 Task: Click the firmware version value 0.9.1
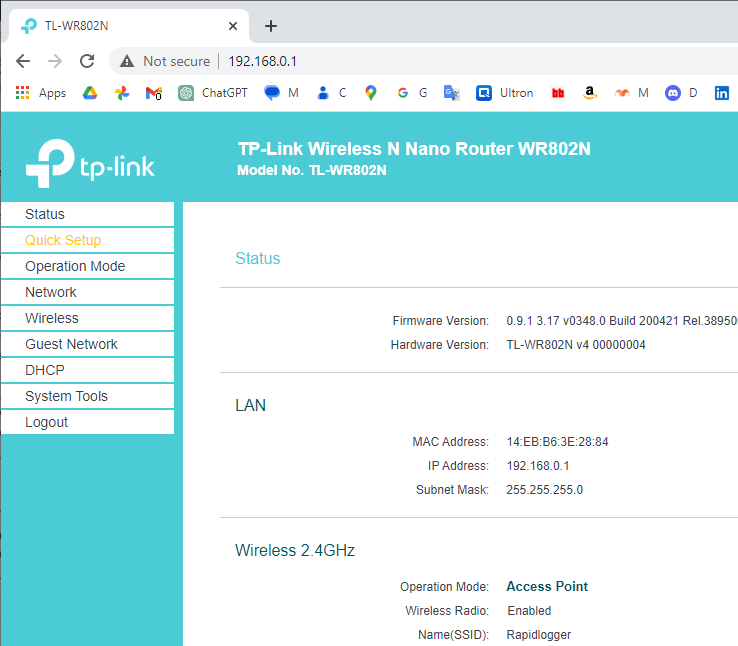[x=621, y=321]
